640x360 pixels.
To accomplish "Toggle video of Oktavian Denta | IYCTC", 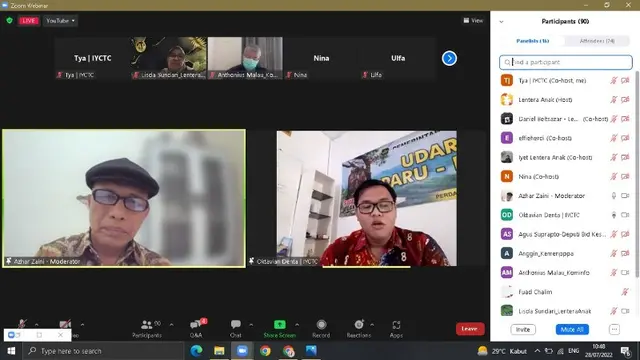I will (625, 215).
